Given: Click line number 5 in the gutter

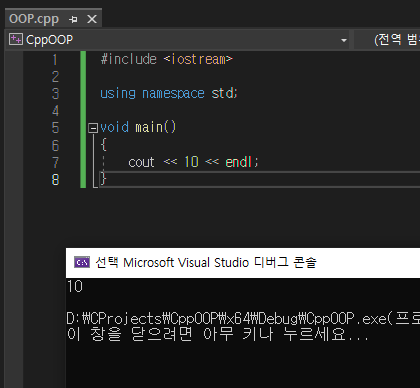Looking at the screenshot, I should pyautogui.click(x=55, y=128).
